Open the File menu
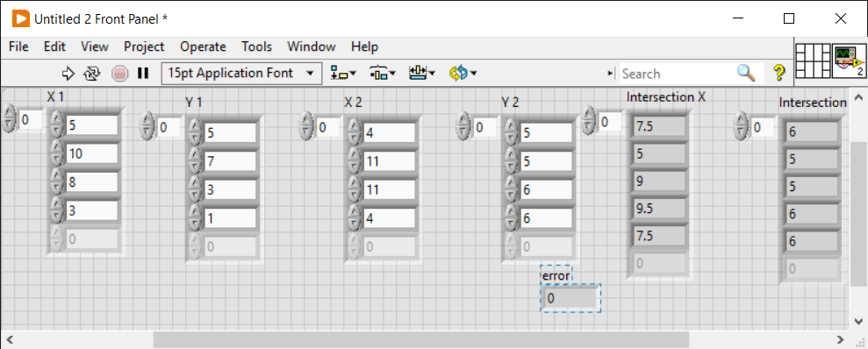Screen dimensions: 868x349 [x=18, y=47]
